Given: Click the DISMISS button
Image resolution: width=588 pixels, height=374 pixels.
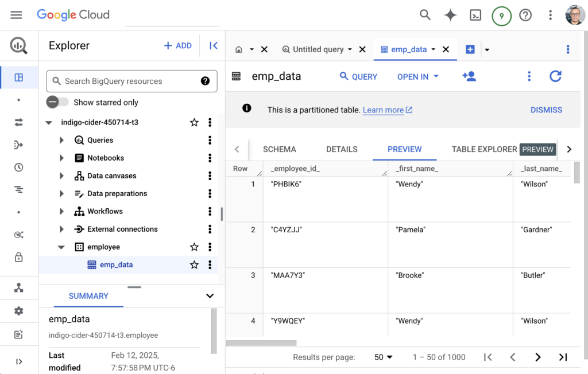Looking at the screenshot, I should pyautogui.click(x=546, y=110).
